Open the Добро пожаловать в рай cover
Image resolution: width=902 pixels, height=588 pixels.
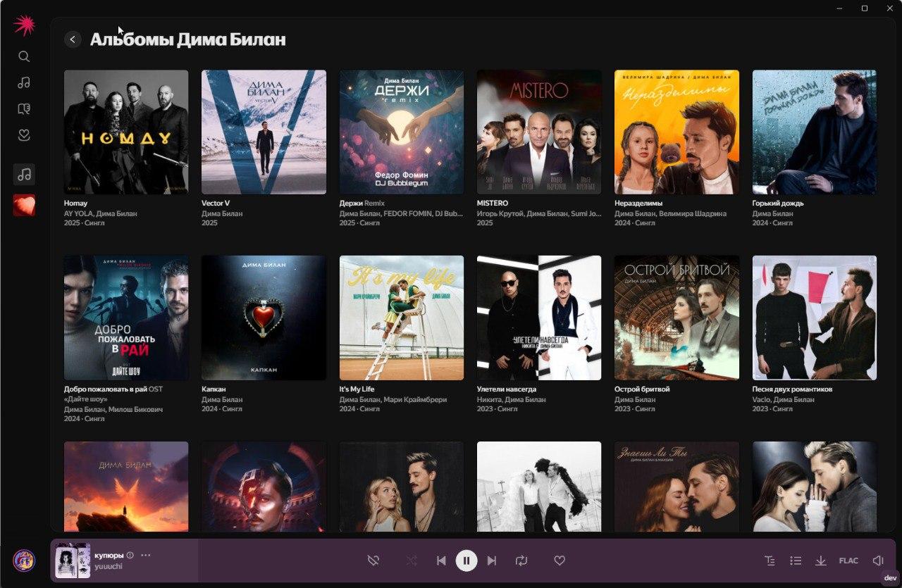click(126, 318)
